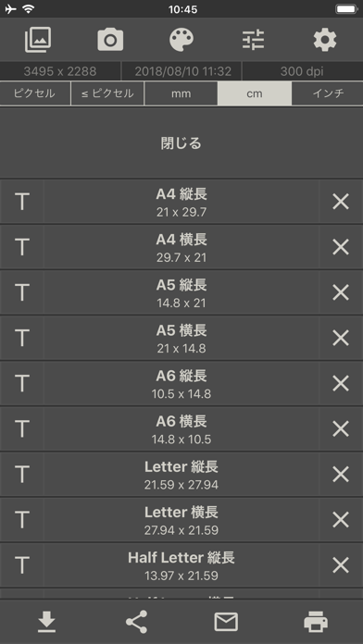Tap the 300 dpi field
363x644 pixels.
coord(302,71)
